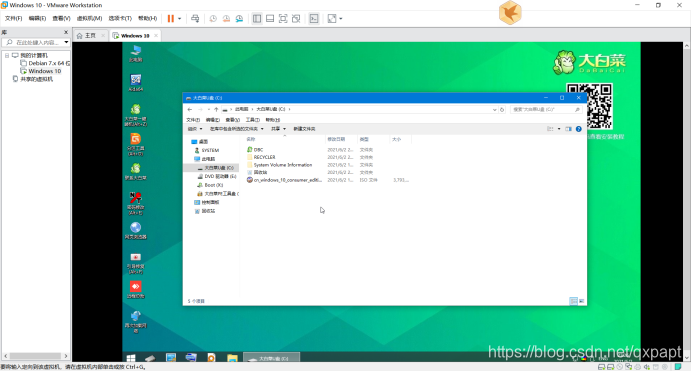The height and width of the screenshot is (371, 692).
Task: Open the Aida64 desktop icon
Action: point(135,82)
